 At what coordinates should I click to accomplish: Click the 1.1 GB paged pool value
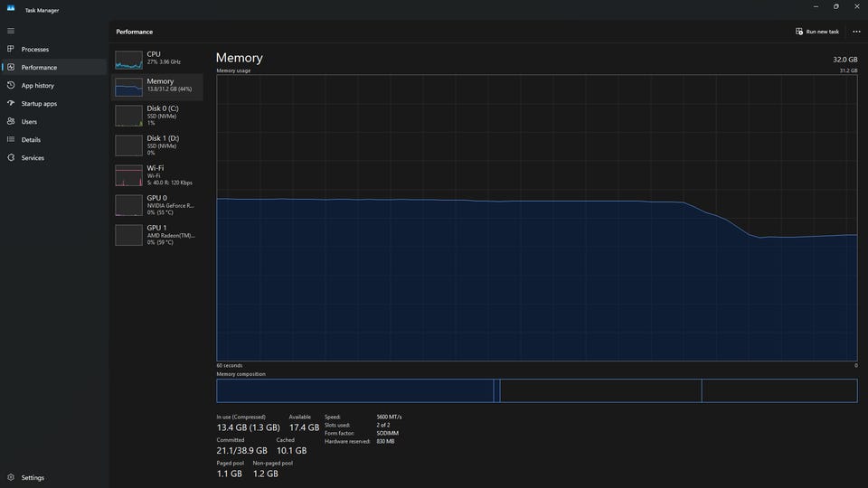click(x=229, y=474)
